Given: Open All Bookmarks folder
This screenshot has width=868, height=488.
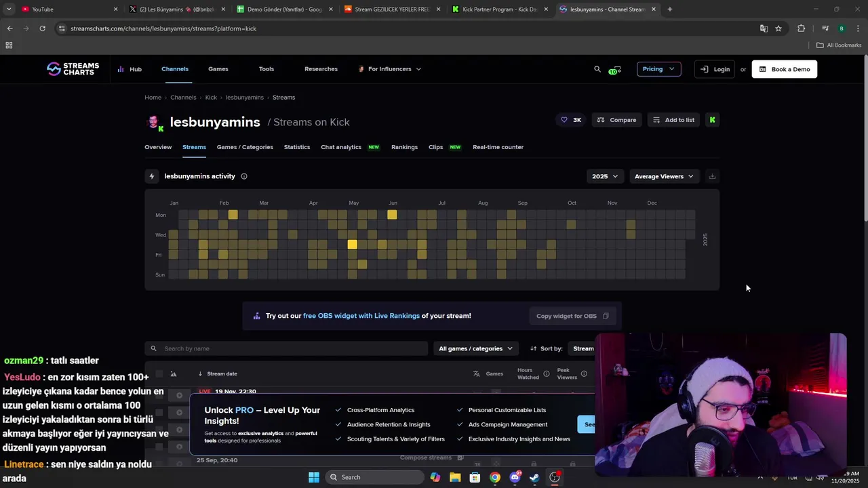Looking at the screenshot, I should (x=839, y=45).
